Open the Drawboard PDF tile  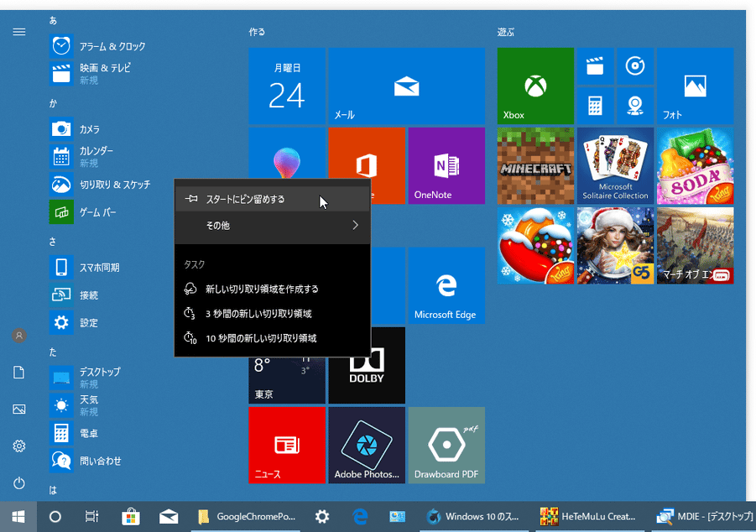coord(446,446)
